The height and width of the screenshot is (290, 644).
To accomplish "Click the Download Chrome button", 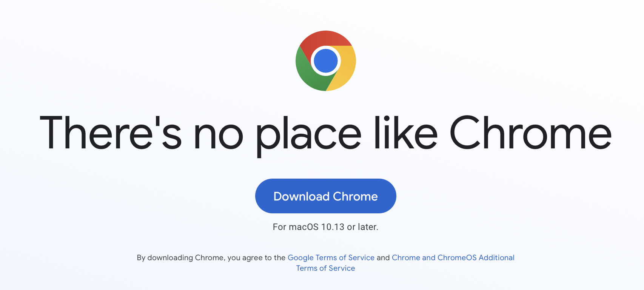I will click(x=326, y=196).
